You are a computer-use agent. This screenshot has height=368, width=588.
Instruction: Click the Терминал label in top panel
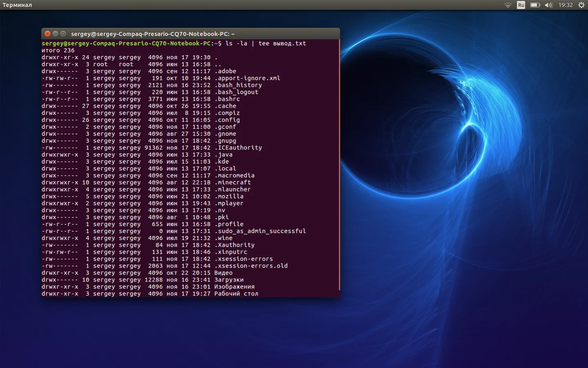[17, 5]
